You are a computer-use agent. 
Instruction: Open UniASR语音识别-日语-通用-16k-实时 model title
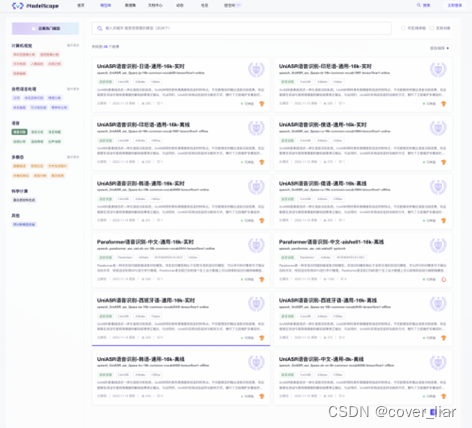[141, 66]
